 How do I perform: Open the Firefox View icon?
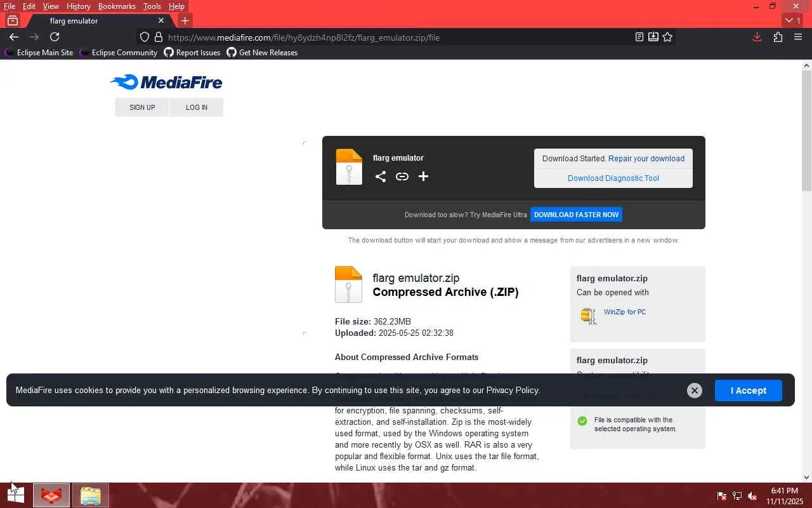(x=12, y=21)
